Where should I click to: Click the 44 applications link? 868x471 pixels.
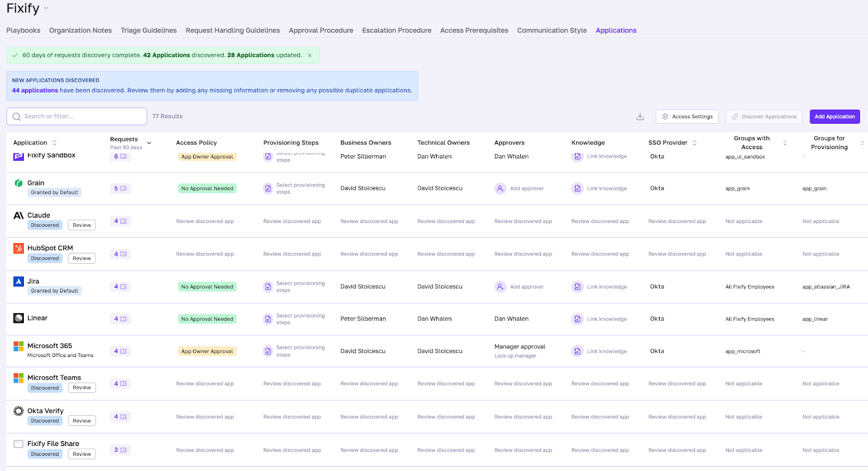[x=35, y=91]
